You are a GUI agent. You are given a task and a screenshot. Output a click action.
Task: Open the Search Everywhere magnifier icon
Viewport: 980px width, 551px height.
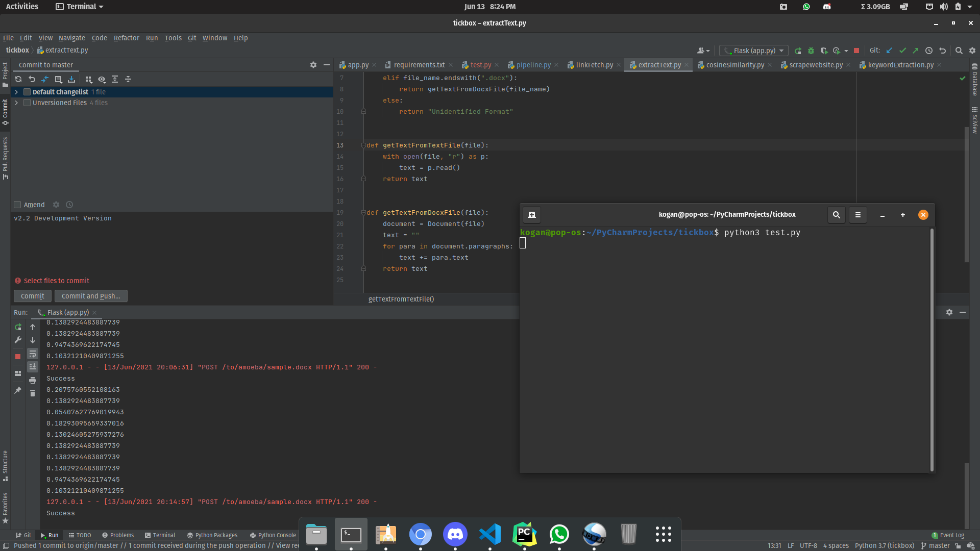click(959, 51)
